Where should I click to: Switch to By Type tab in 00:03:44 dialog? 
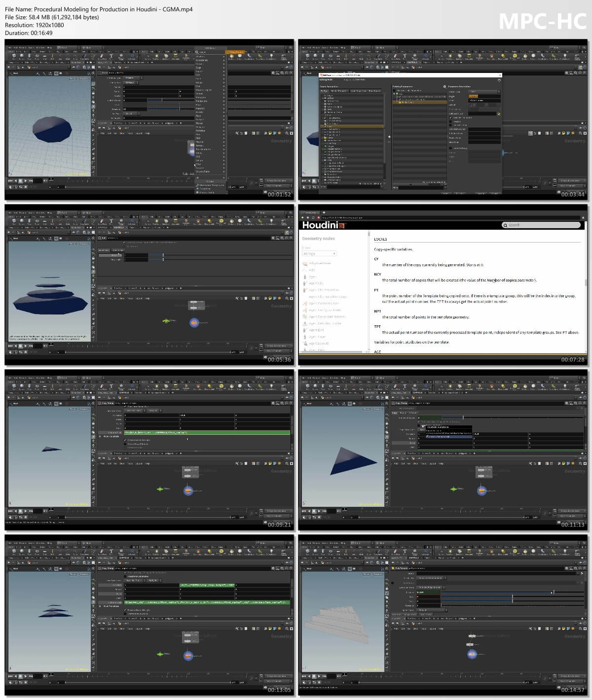click(x=324, y=91)
